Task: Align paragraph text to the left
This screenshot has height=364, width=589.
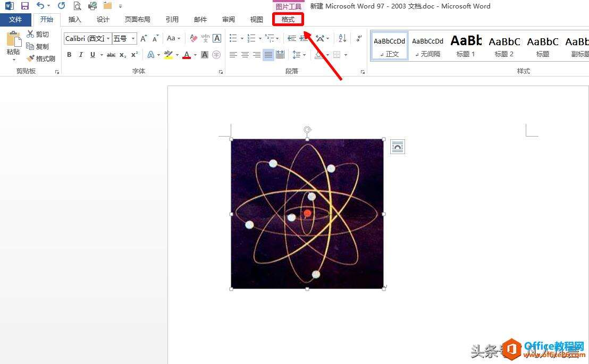Action: pos(233,55)
